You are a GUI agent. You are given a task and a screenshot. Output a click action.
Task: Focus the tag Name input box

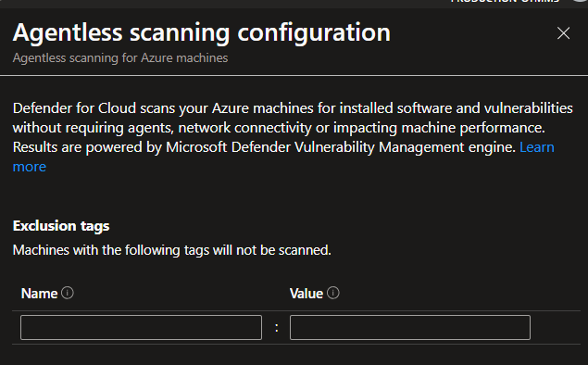[141, 328]
